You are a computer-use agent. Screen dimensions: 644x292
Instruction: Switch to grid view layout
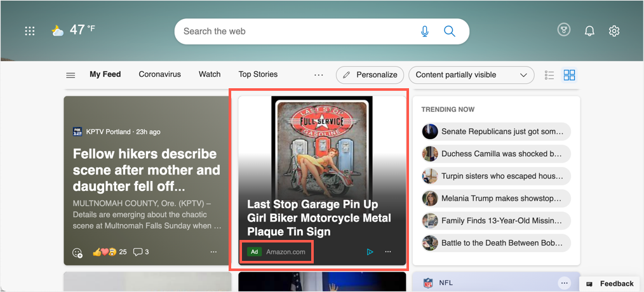click(x=569, y=75)
